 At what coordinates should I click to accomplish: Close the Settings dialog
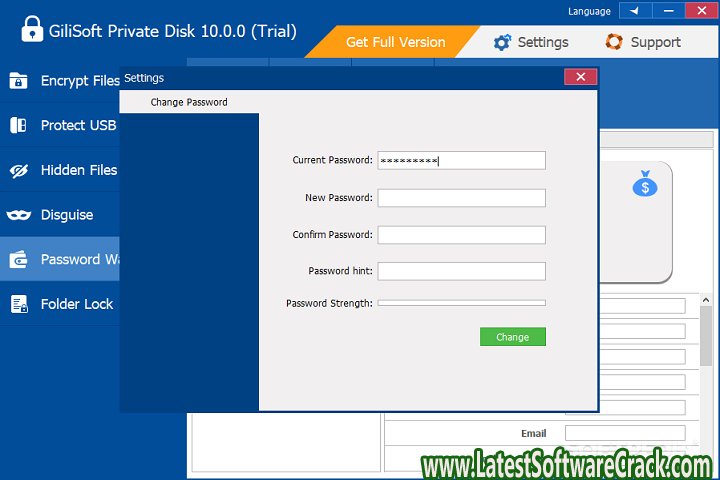580,77
